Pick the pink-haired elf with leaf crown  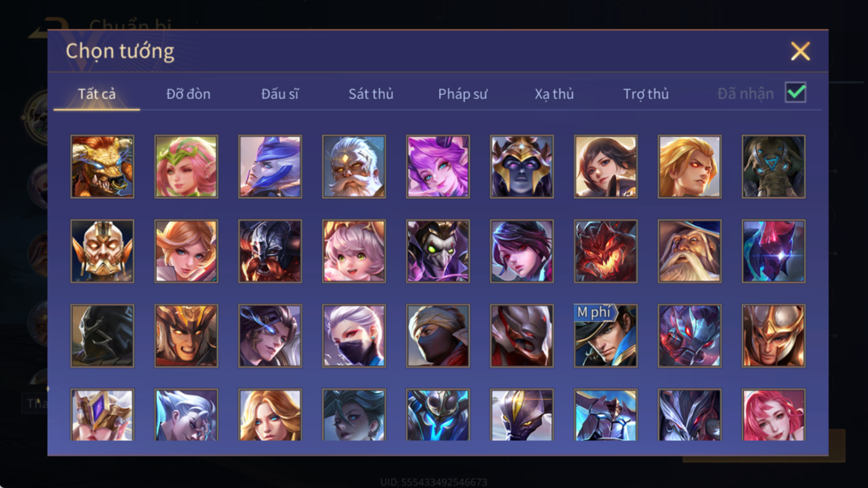click(186, 167)
